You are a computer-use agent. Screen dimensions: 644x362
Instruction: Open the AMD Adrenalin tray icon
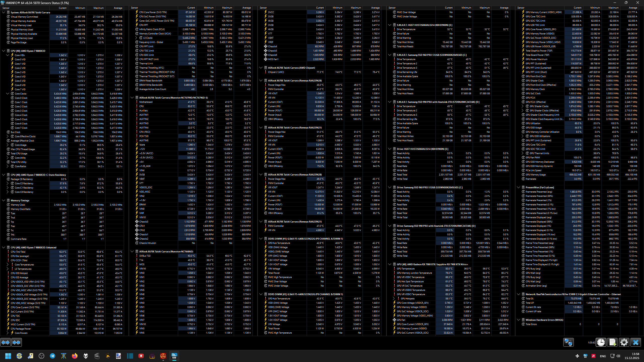pyautogui.click(x=593, y=356)
